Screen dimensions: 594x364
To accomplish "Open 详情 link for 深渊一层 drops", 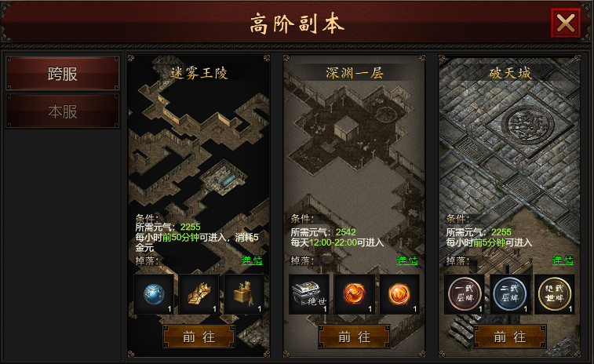I will point(407,260).
